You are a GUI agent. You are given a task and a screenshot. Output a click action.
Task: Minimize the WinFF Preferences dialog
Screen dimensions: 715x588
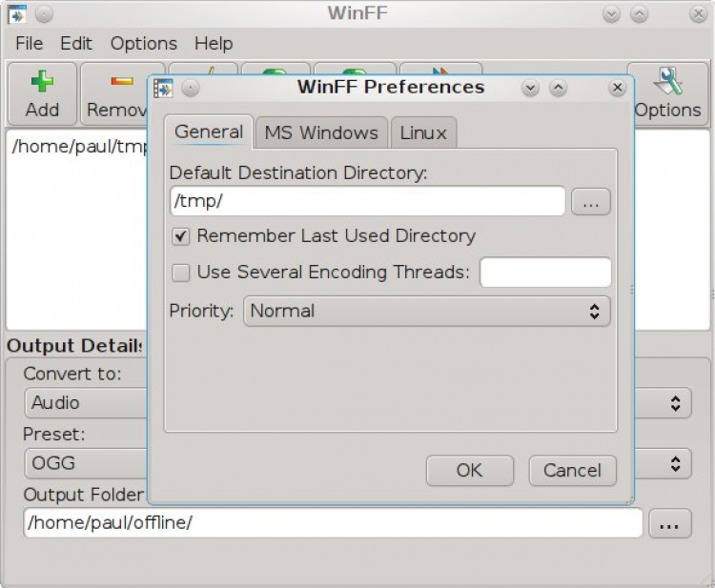coord(530,88)
